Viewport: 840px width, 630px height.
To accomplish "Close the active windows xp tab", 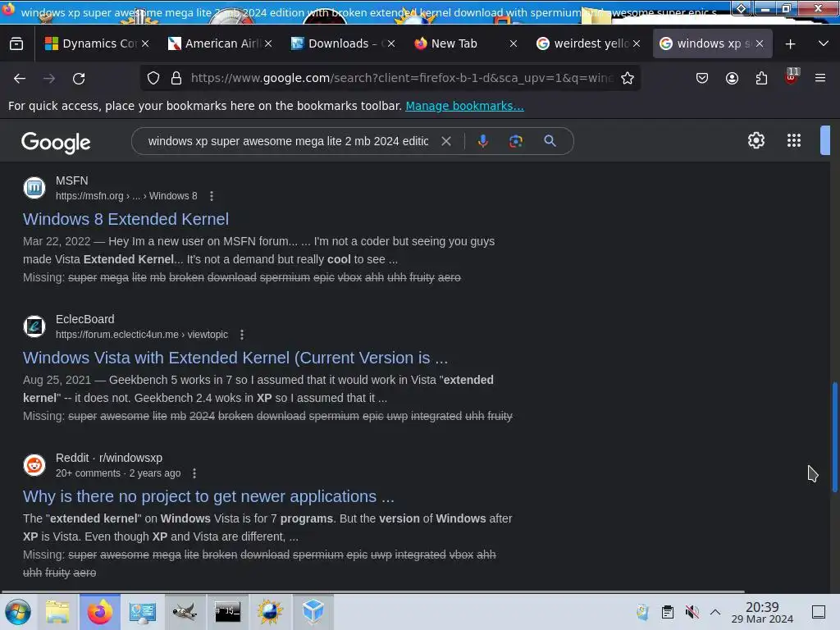I will [x=760, y=44].
